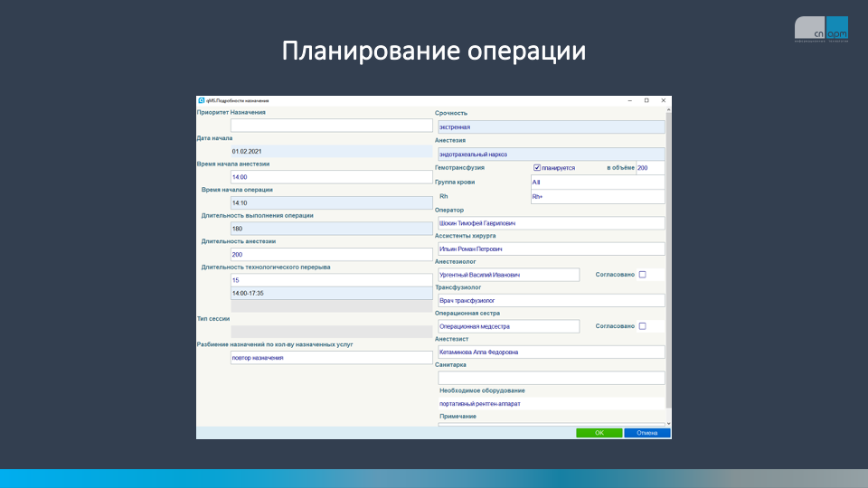868x488 pixels.
Task: Open the Группа крови field AII
Action: tap(598, 182)
